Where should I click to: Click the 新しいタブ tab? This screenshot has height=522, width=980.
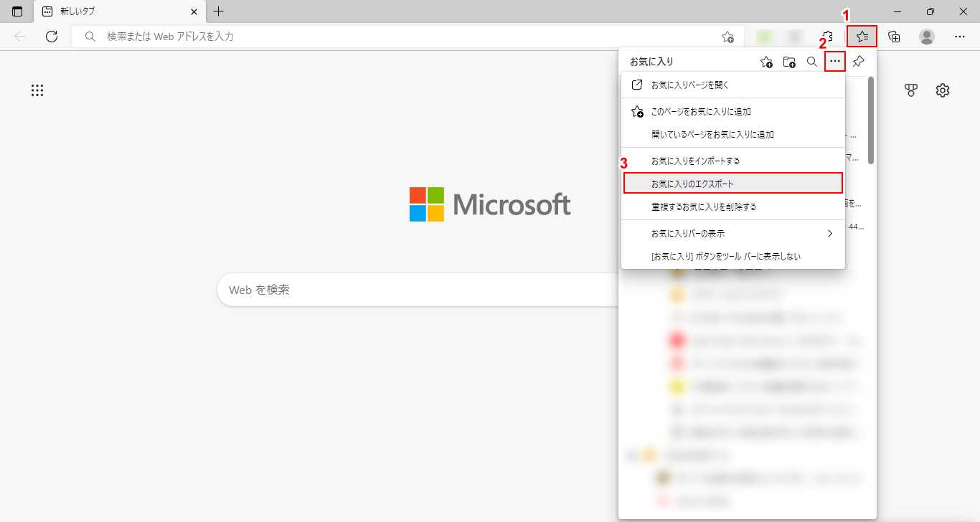121,11
